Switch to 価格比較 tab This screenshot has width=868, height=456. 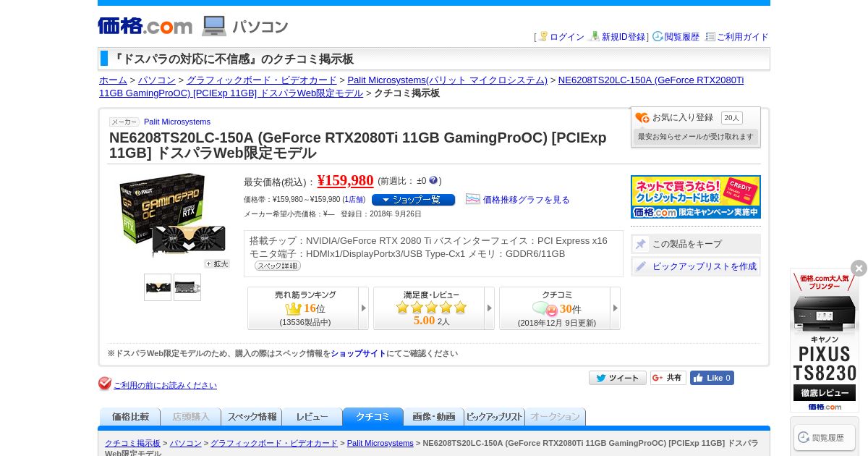pos(129,417)
